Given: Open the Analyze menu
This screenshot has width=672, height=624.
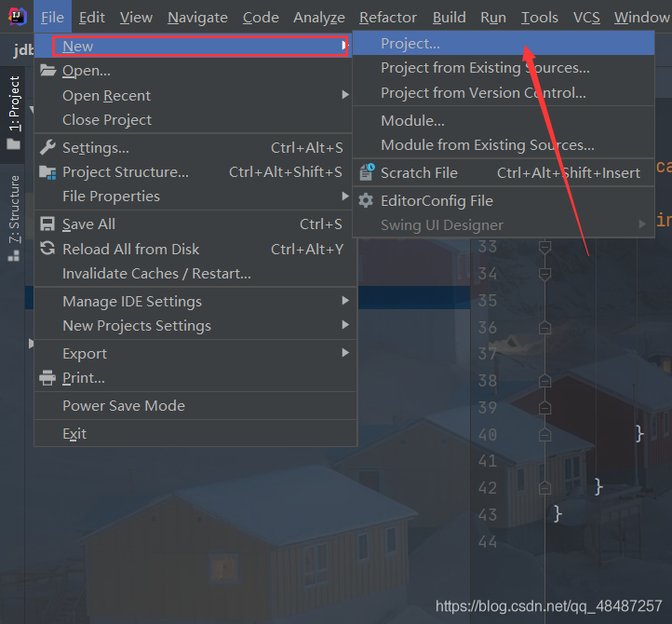Looking at the screenshot, I should coord(319,17).
